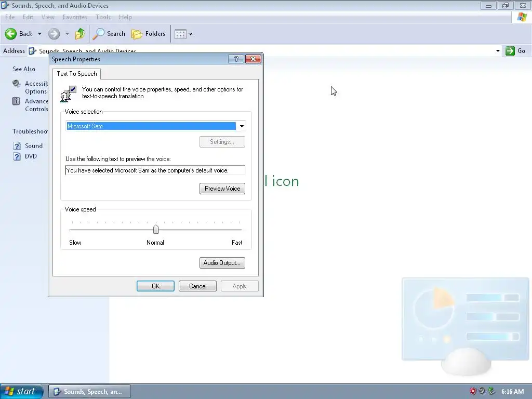Click the text-to-speech speaker icon in the dialog
The image size is (532, 399).
[x=68, y=94]
